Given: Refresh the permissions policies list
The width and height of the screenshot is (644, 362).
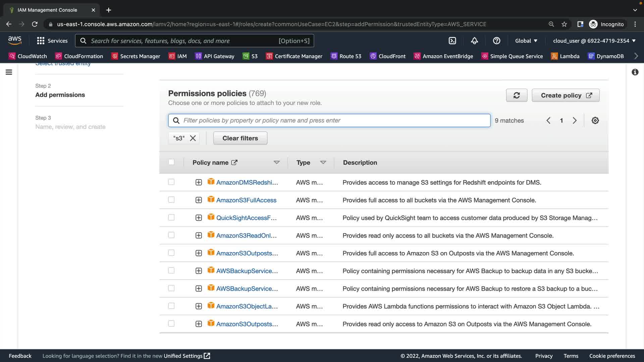Looking at the screenshot, I should click(x=517, y=96).
